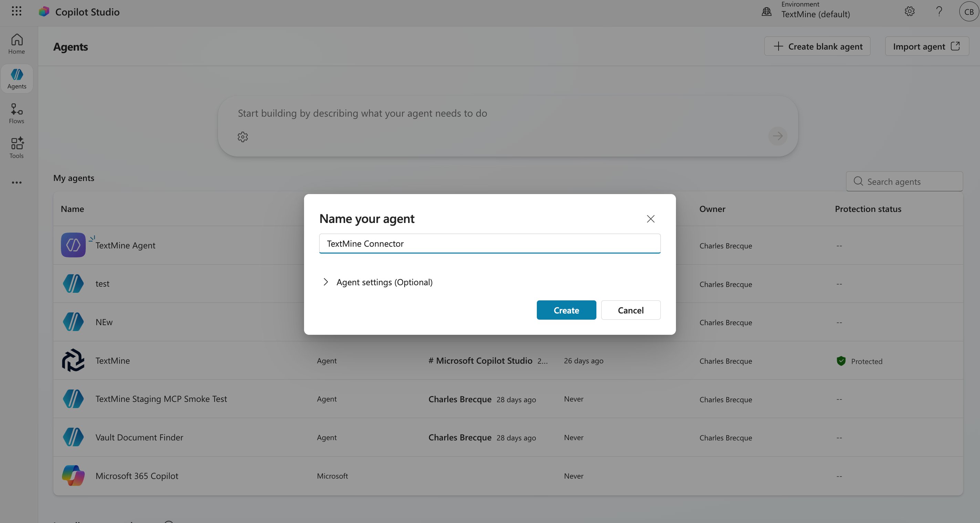Open the sidebar More ellipsis menu
Screen dimensions: 980x523
pos(17,182)
